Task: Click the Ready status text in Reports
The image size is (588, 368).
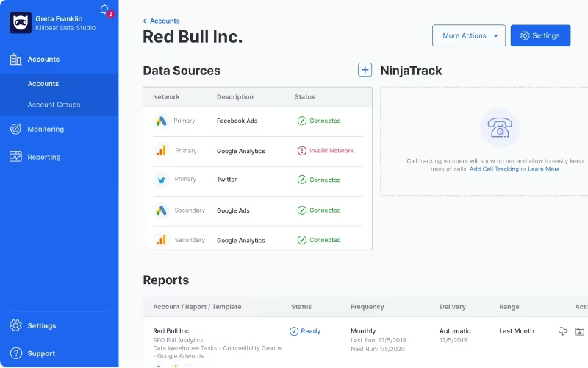Action: [x=310, y=330]
